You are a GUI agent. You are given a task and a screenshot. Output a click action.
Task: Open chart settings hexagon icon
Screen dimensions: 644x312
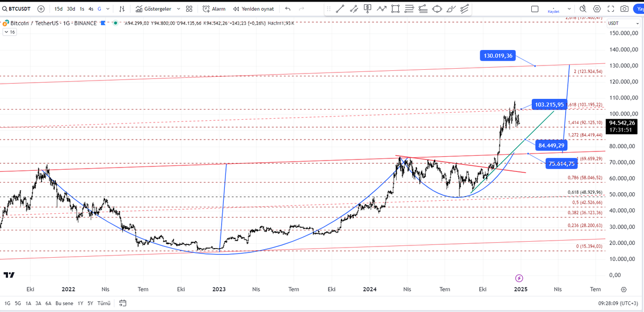coord(597,9)
